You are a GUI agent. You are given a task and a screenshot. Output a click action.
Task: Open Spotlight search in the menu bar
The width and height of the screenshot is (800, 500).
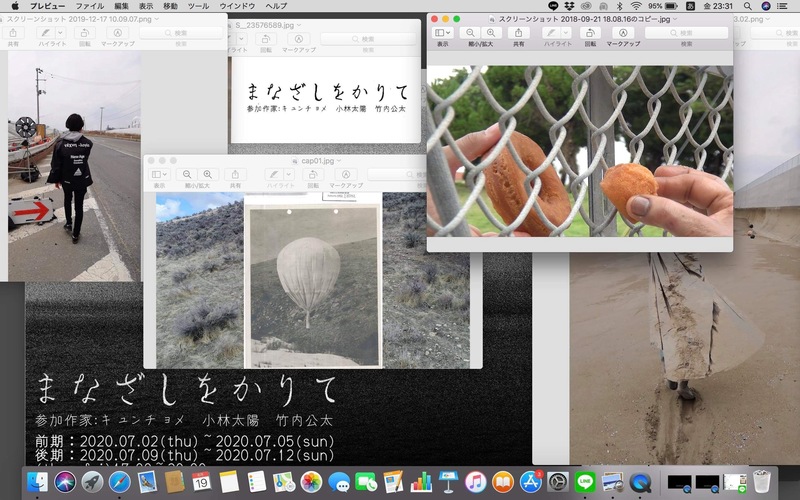pyautogui.click(x=747, y=6)
